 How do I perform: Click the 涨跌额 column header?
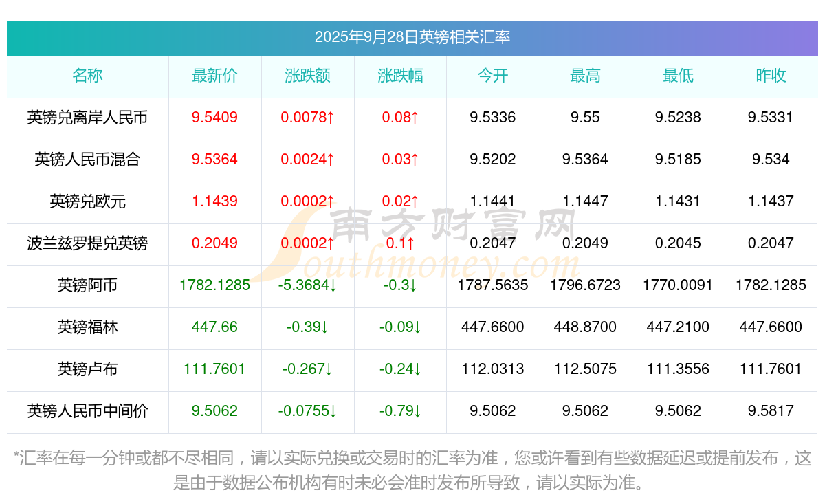coord(307,76)
